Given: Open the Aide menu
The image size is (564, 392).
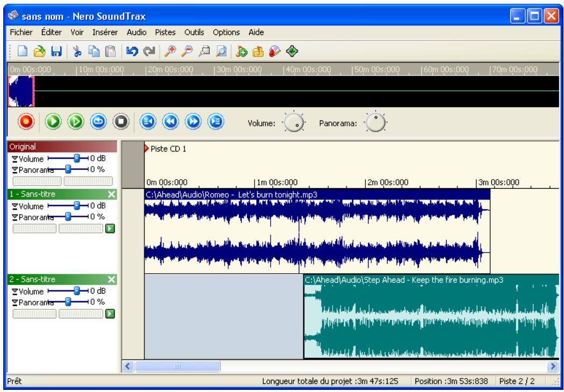Looking at the screenshot, I should (256, 32).
